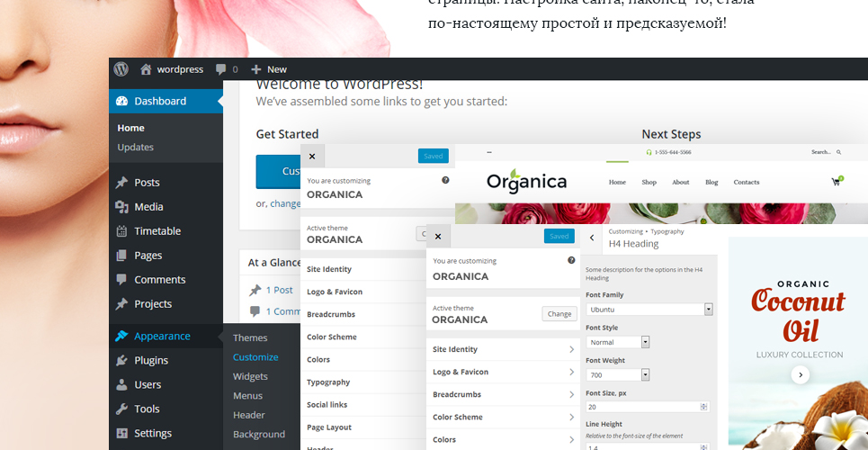Open the help question mark icon by customizing

coord(571,260)
